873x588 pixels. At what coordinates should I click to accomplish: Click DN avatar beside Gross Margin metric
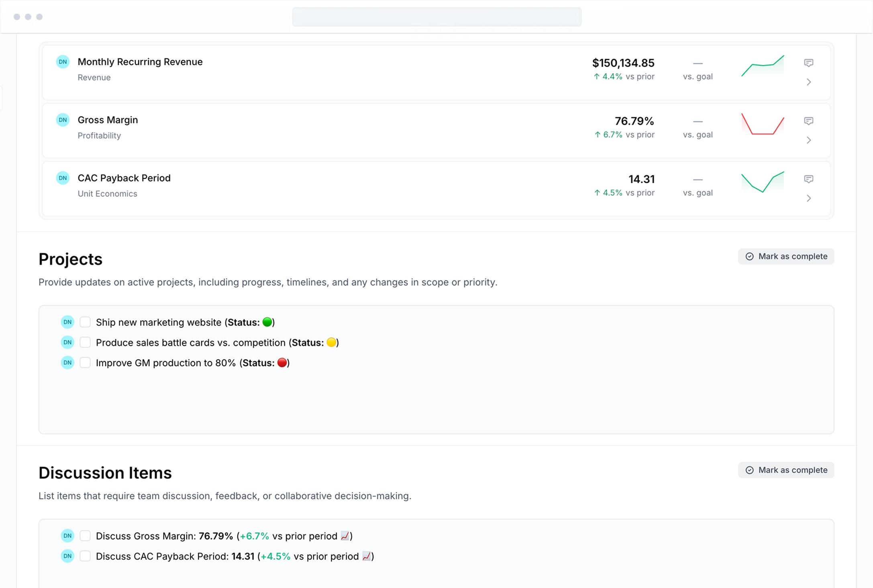(x=63, y=120)
